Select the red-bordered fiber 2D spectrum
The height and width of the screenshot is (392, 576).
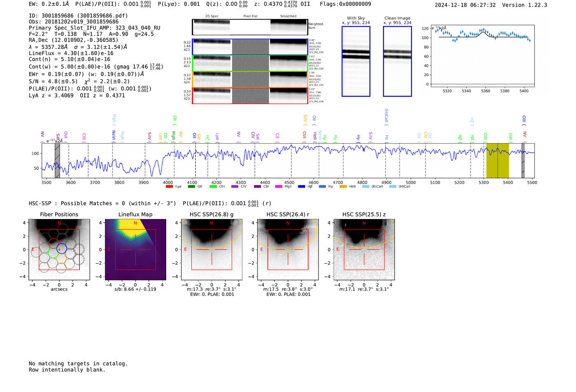tap(211, 95)
